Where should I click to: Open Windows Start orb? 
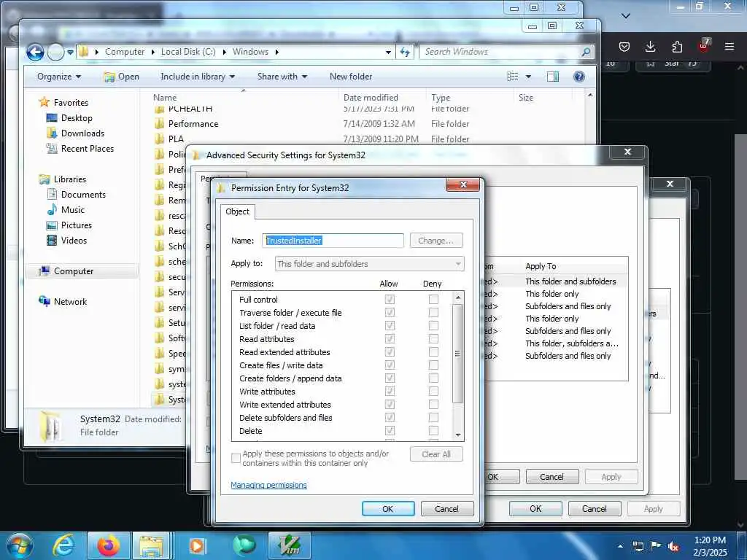(19, 545)
